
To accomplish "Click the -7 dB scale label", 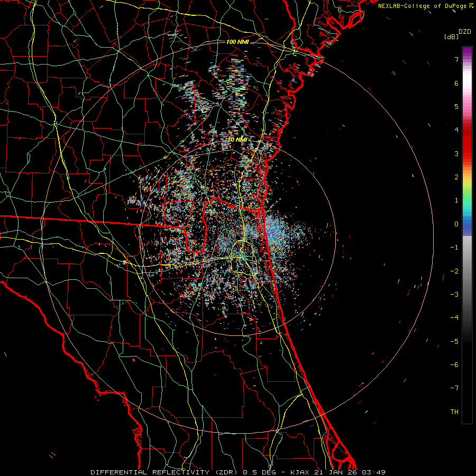I will coord(454,388).
